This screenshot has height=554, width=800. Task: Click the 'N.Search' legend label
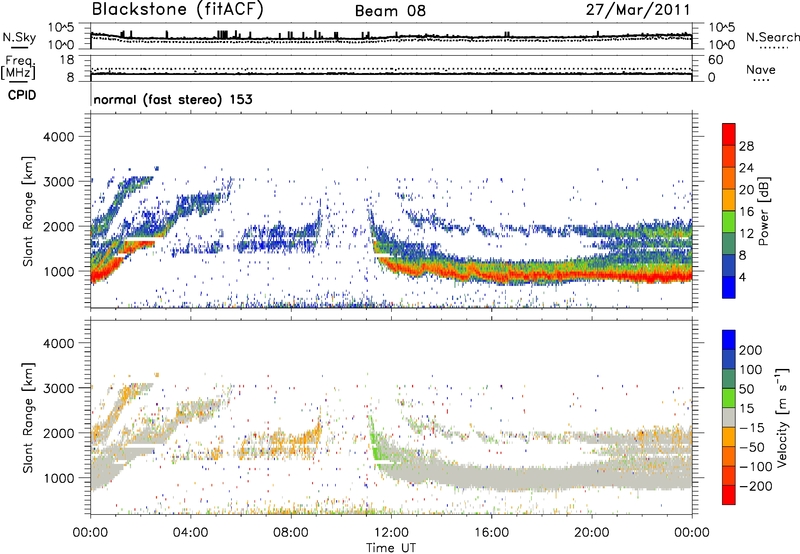772,37
